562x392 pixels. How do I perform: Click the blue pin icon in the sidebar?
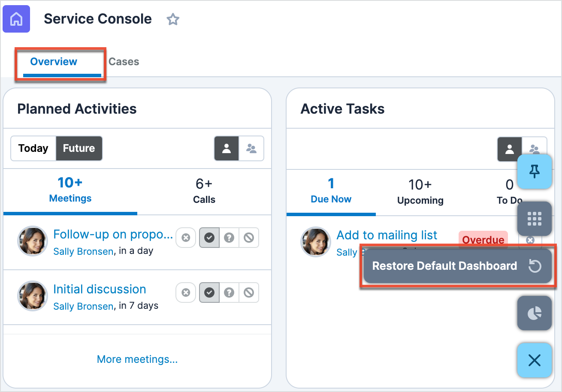point(535,172)
